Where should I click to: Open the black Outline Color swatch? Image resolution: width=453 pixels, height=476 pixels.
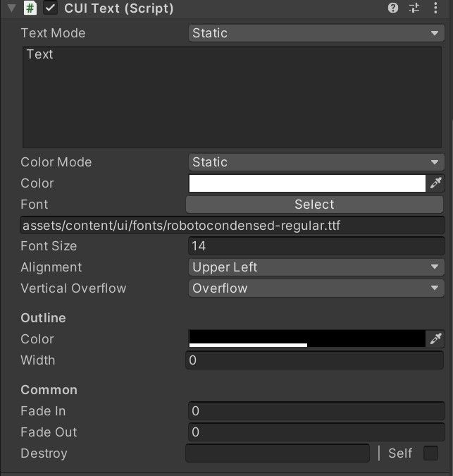307,338
